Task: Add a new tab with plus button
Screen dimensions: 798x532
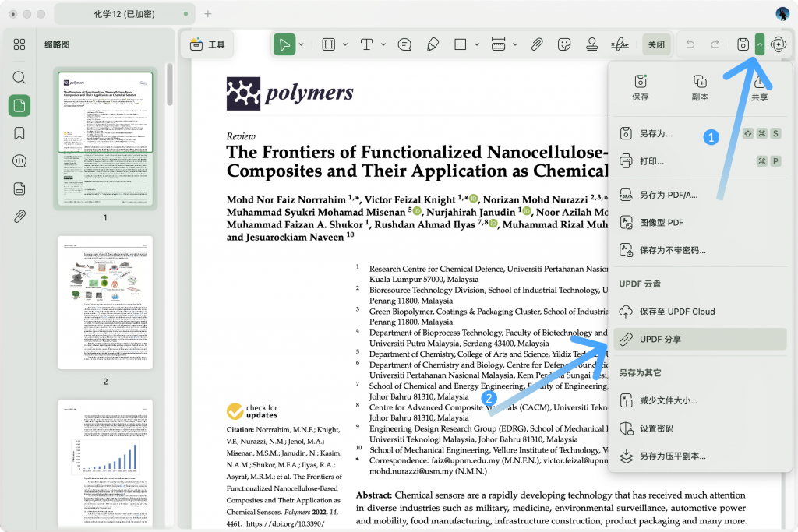Action: pos(207,14)
